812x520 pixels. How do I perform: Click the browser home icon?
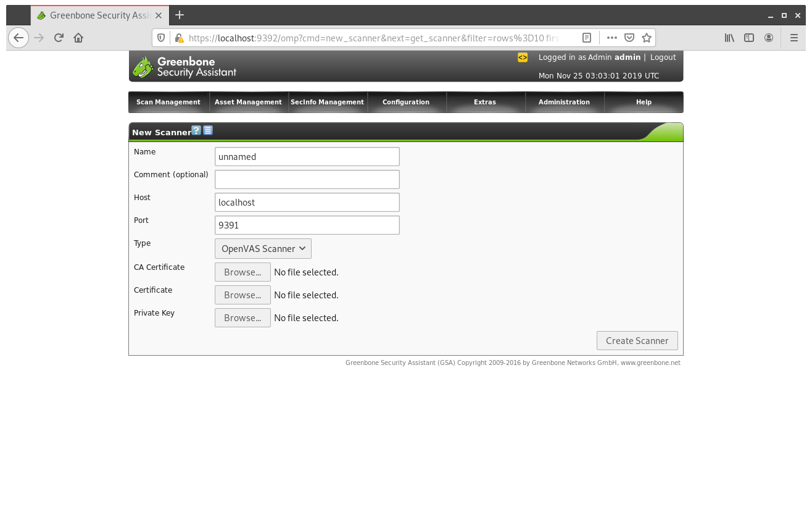click(78, 38)
